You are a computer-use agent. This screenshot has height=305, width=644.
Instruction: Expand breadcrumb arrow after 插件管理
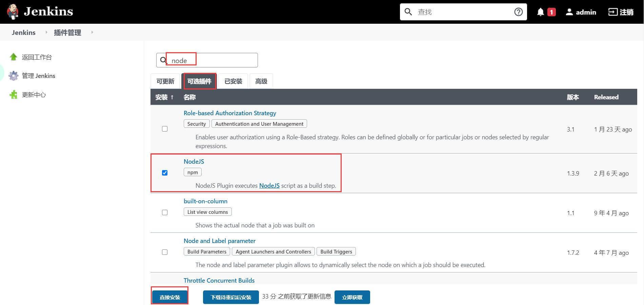pos(92,32)
